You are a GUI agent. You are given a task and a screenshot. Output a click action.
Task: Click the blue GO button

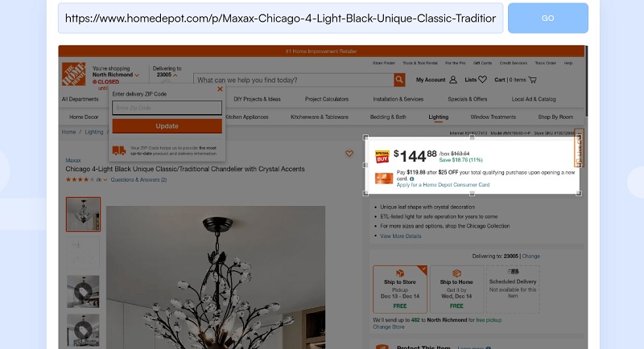click(548, 18)
